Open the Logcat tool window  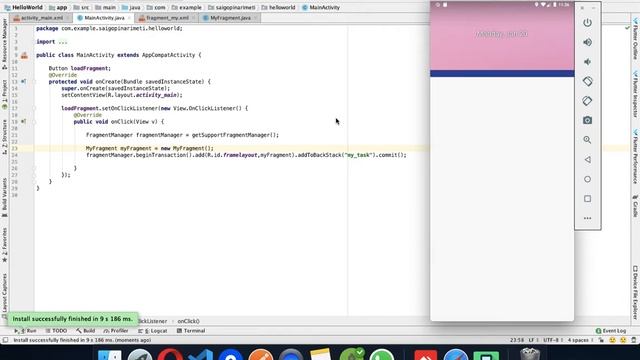(153, 331)
